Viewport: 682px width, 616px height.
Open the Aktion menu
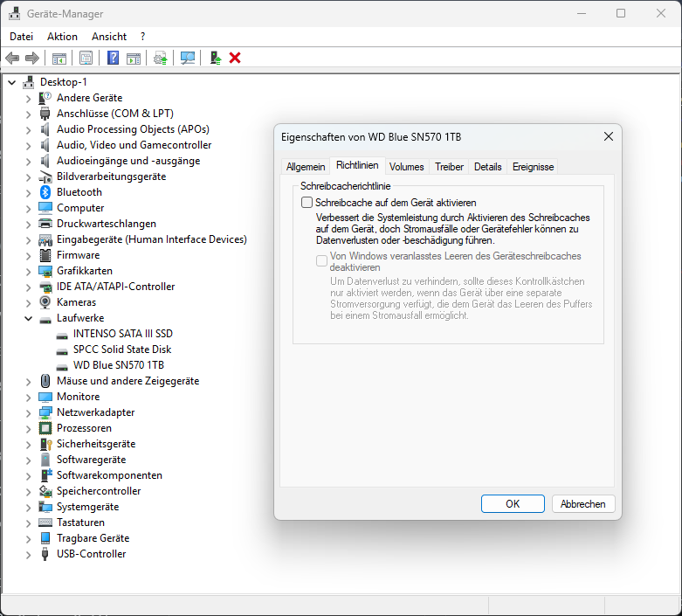(x=62, y=37)
